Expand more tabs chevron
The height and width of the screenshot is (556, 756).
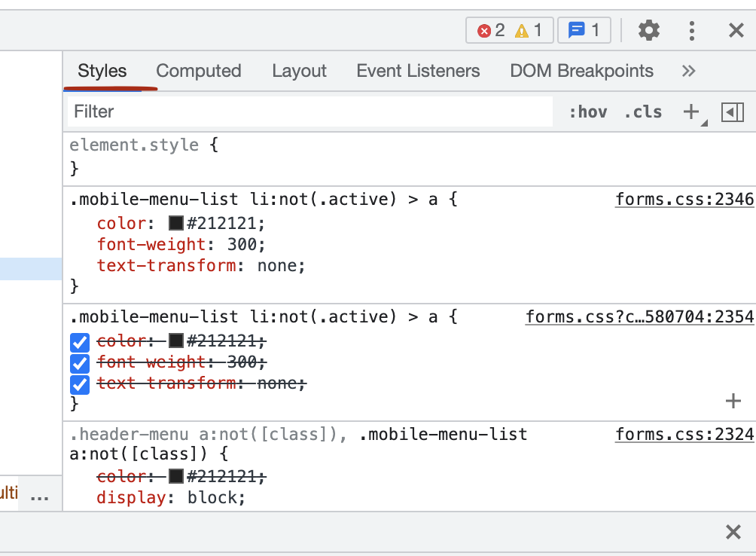pyautogui.click(x=688, y=72)
